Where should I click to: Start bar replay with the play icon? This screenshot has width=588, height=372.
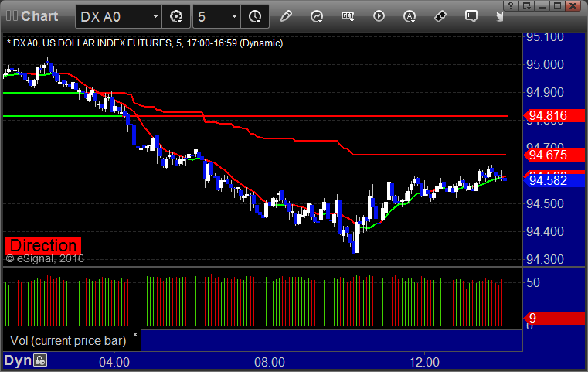(379, 16)
